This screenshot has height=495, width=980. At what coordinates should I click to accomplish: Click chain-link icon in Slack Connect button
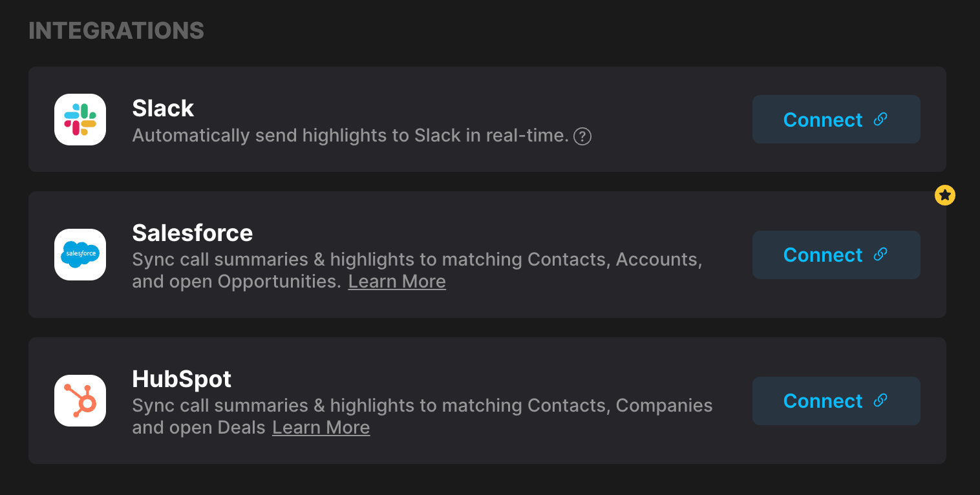coord(880,119)
